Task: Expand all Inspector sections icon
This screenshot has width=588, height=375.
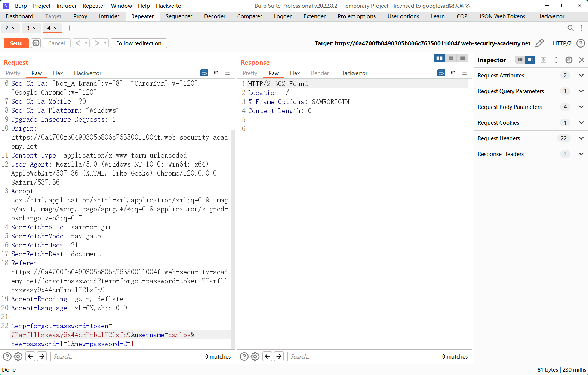Action: point(544,60)
